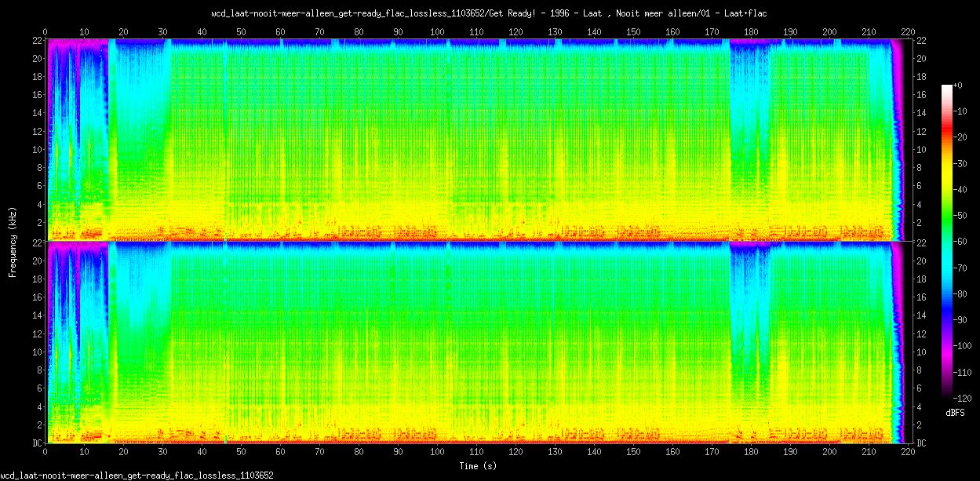This screenshot has height=481, width=980.
Task: Click the spectrogram file path title at top
Action: click(x=490, y=13)
